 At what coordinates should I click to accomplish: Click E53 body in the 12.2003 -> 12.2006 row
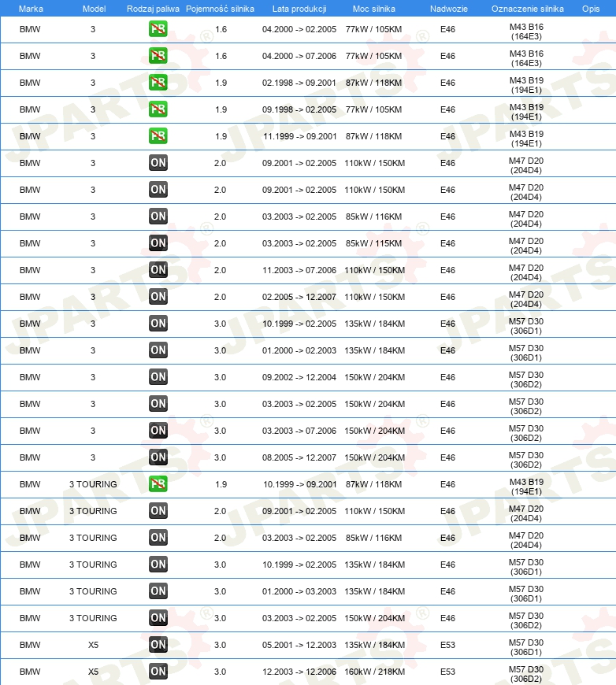click(447, 672)
